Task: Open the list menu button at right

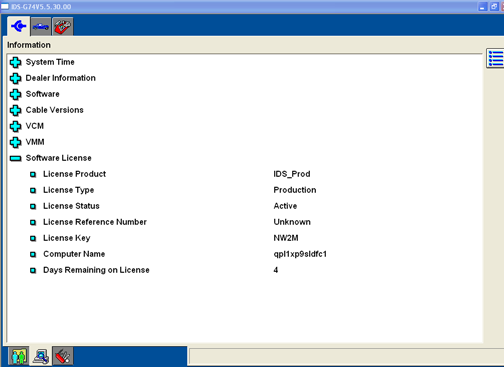Action: coord(495,58)
